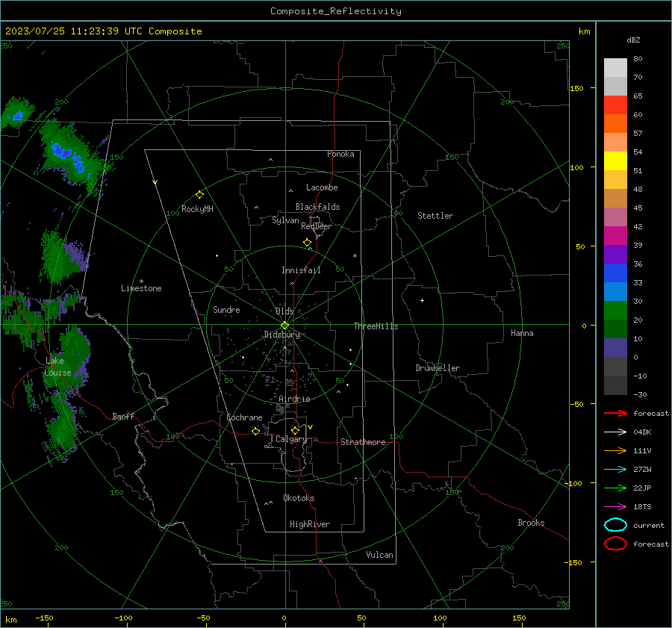Click the yellow diamond marker above RedDeer-Innisfail road

tap(307, 243)
